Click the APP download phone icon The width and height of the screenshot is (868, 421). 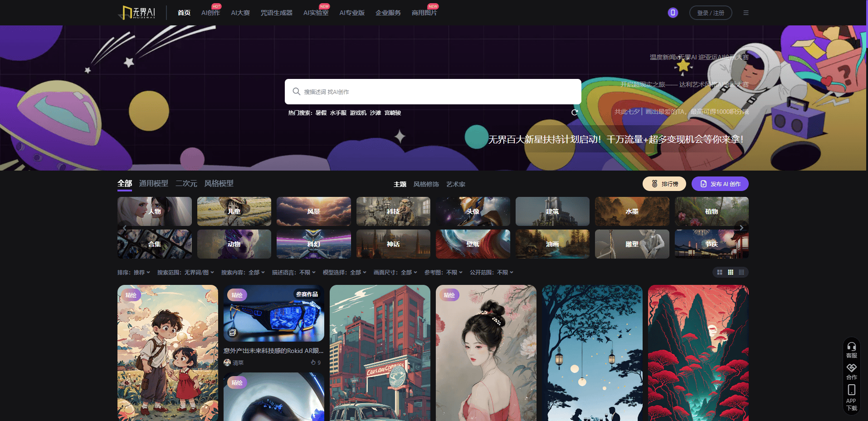click(x=851, y=390)
